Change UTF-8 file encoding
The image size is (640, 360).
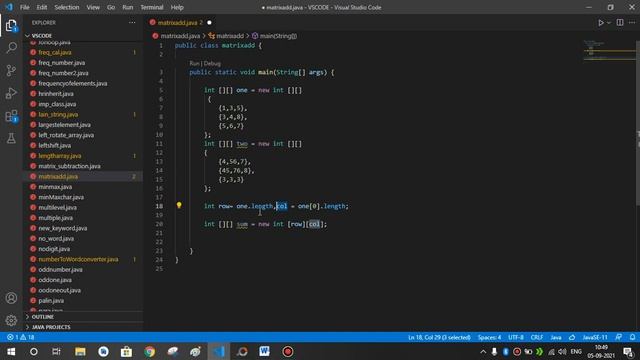point(516,338)
